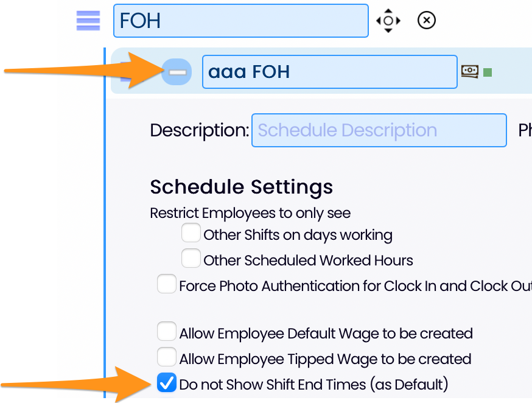Screen dimensions: 532x403
Task: Uncheck Do not Show Shift End Times
Action: point(166,382)
